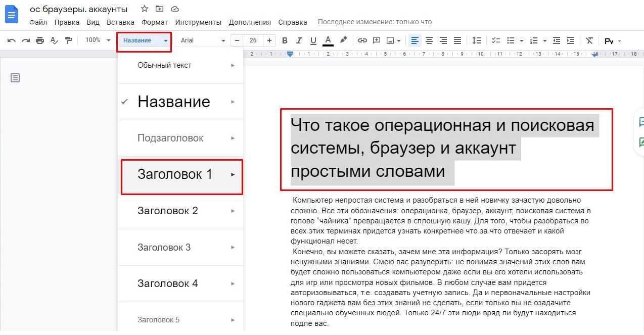Image resolution: width=644 pixels, height=335 pixels.
Task: Toggle bold formatting
Action: point(285,40)
